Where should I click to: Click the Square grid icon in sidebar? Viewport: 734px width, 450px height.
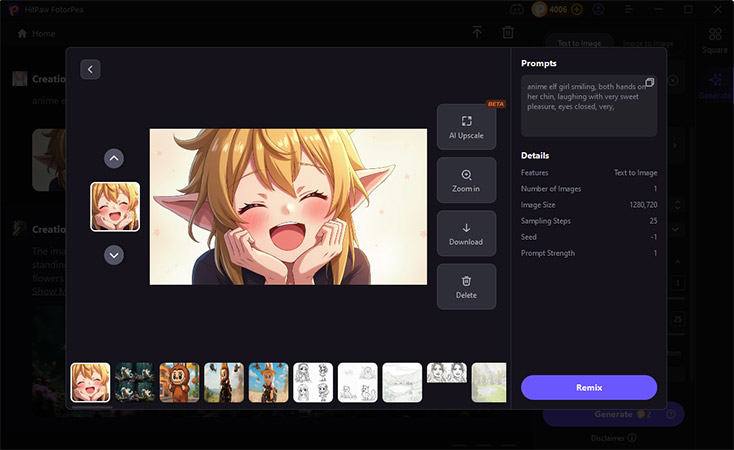point(715,34)
